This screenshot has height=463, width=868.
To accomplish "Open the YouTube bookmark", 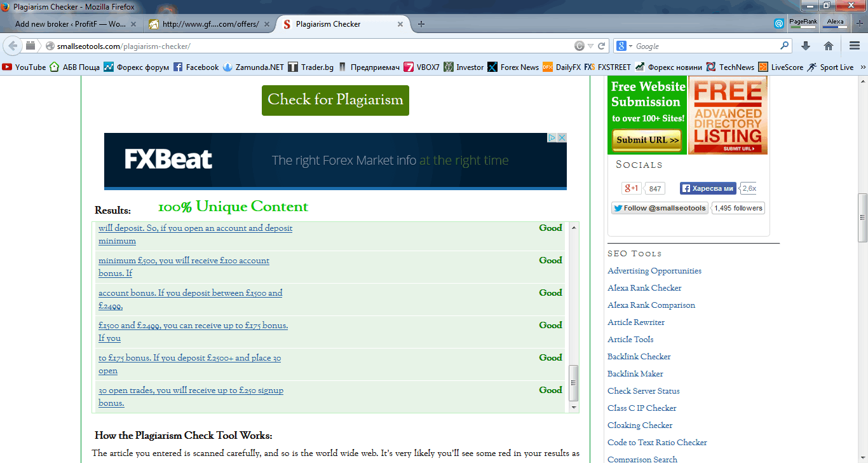I will point(24,67).
